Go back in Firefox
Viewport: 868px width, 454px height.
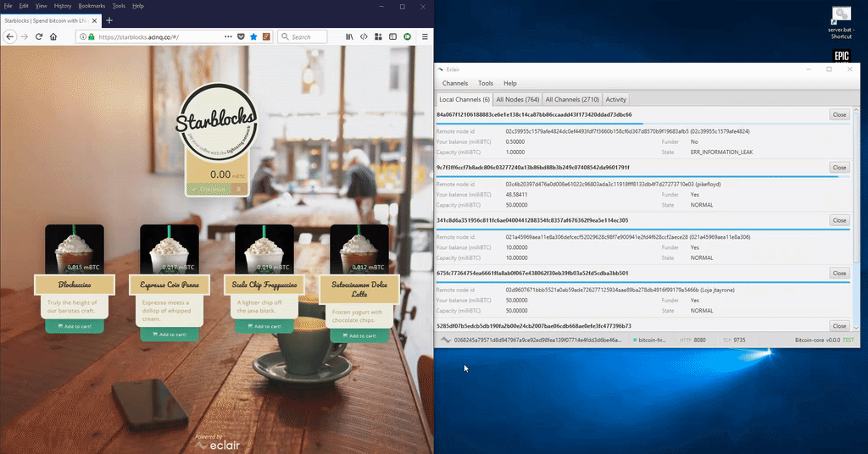10,36
